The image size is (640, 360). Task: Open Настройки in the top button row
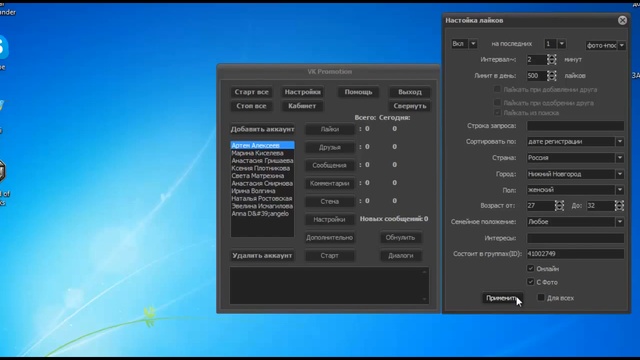[x=302, y=92]
